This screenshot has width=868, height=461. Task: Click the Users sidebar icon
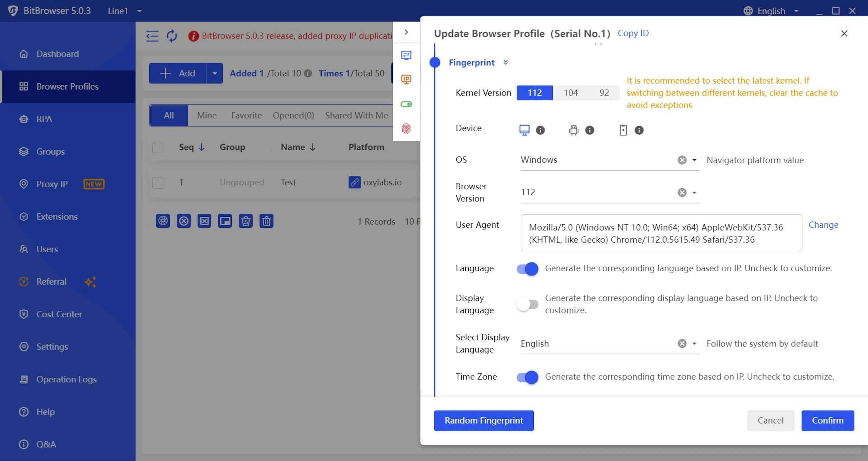(x=24, y=249)
